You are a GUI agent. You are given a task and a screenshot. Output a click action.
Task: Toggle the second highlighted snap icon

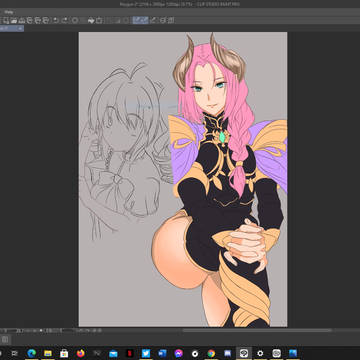pyautogui.click(x=144, y=20)
